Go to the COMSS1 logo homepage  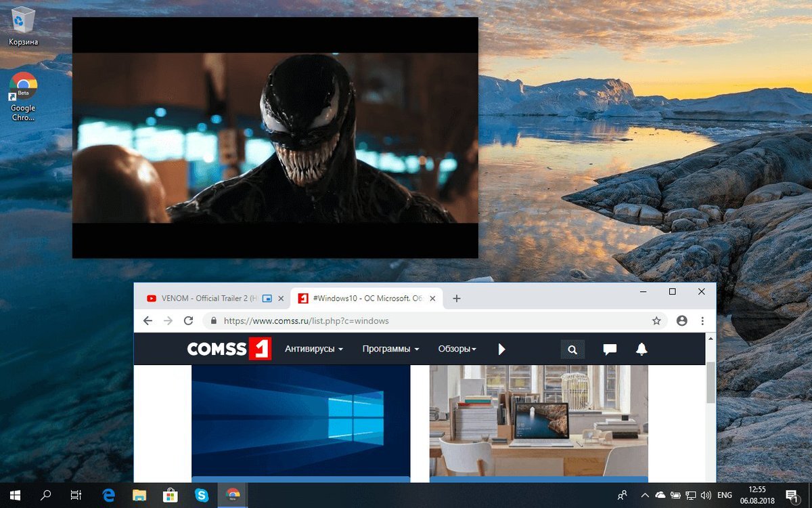coord(229,349)
